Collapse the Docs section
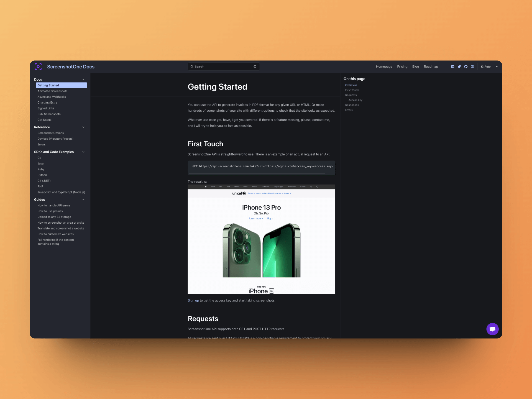The width and height of the screenshot is (532, 399). click(x=83, y=79)
